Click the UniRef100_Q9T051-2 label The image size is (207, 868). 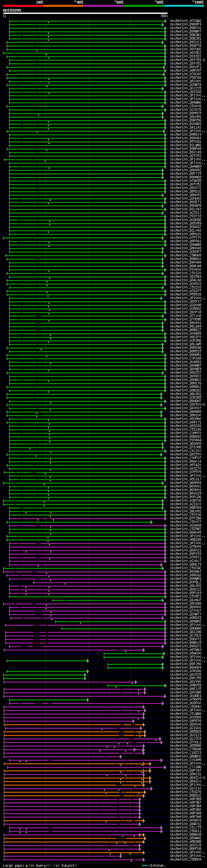tap(188, 60)
